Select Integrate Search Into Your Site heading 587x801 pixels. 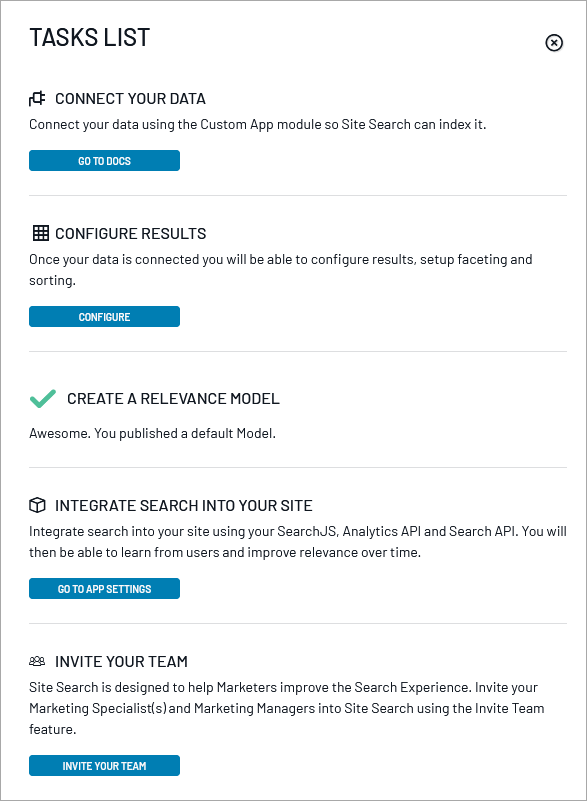pos(184,506)
